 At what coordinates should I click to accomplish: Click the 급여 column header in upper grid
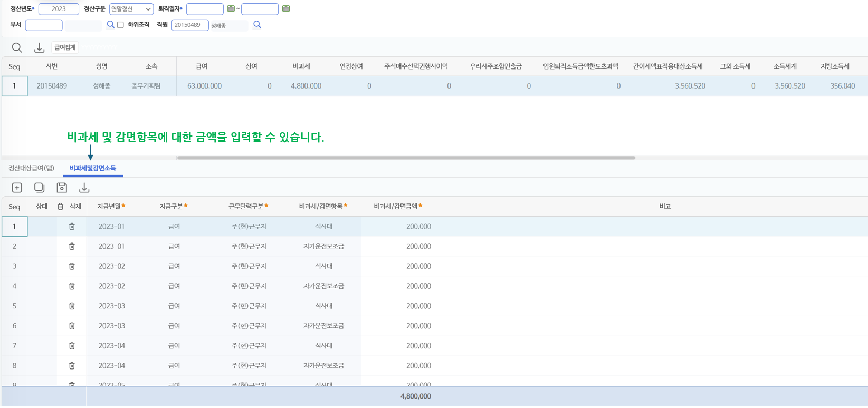click(x=202, y=66)
